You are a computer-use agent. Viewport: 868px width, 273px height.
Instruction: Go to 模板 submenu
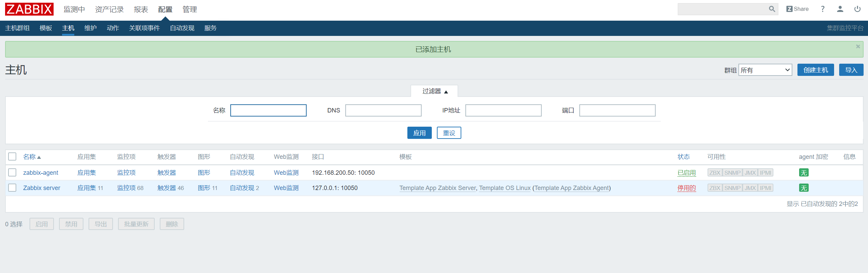(46, 28)
